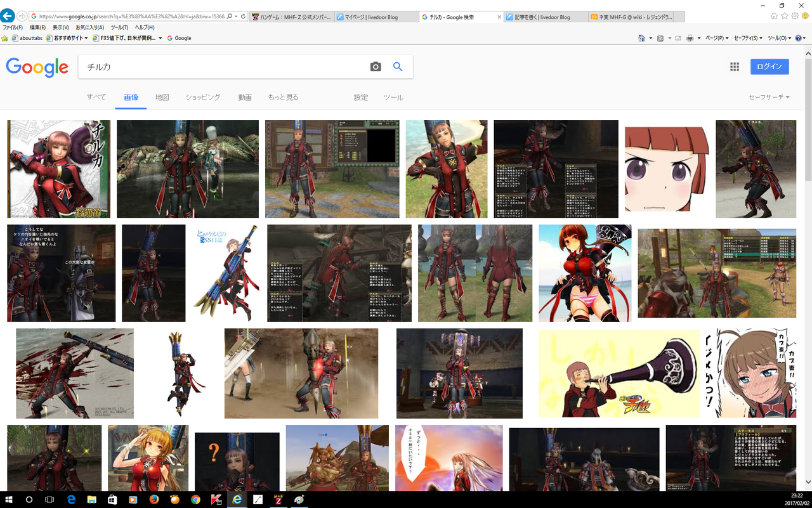This screenshot has height=508, width=812.
Task: Print the page with the printer icon
Action: tap(690, 38)
